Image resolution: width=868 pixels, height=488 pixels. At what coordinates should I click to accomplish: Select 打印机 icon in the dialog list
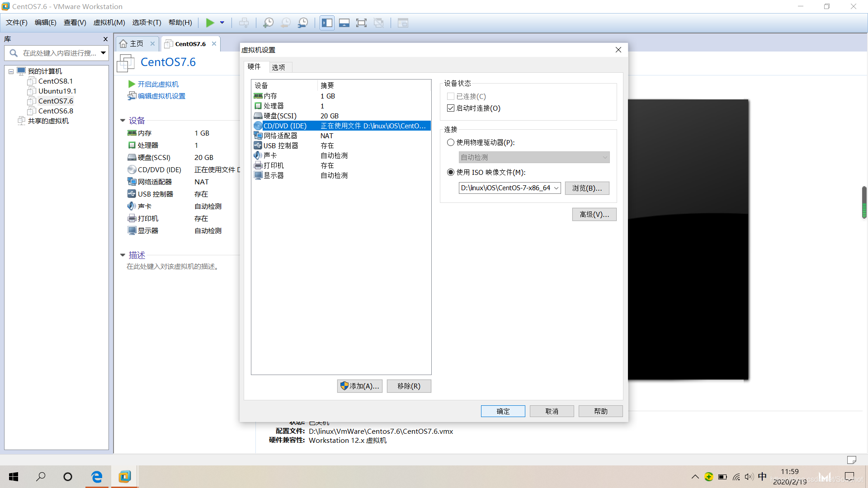pos(258,166)
